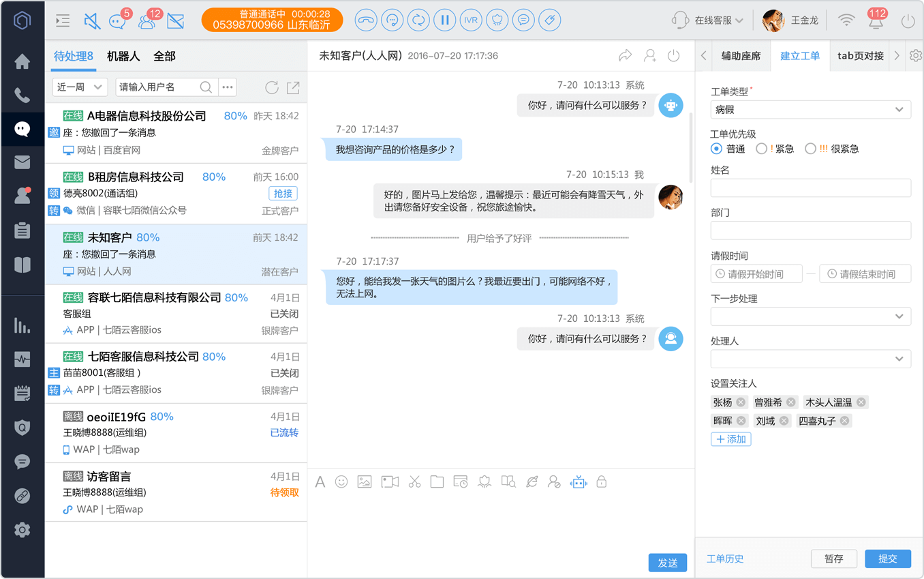The image size is (924, 579).
Task: Open phone page in left sidebar
Action: click(22, 95)
